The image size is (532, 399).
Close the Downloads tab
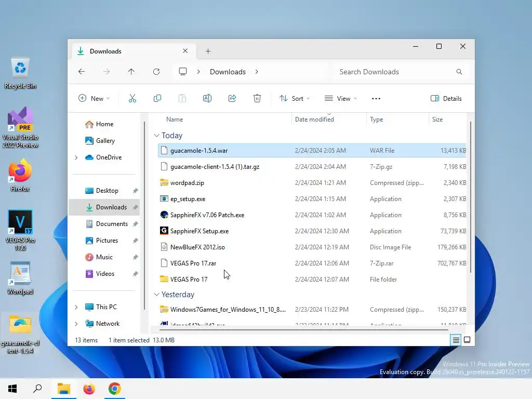pos(185,51)
